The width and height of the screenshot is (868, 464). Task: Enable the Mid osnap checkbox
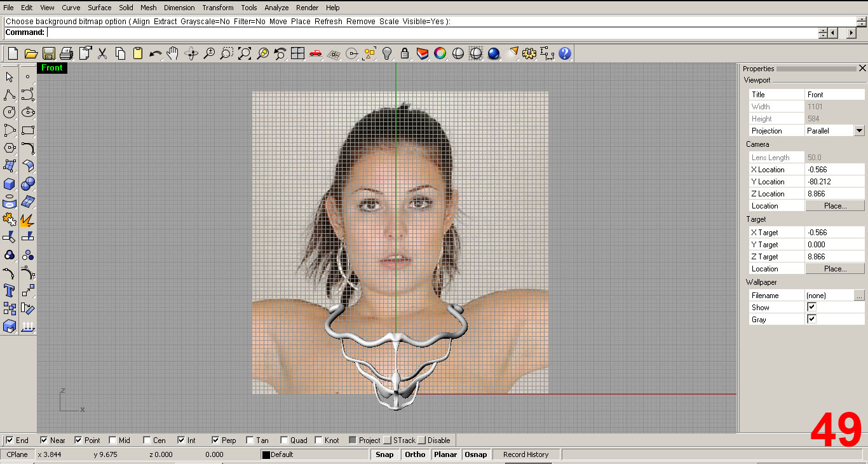coord(113,440)
